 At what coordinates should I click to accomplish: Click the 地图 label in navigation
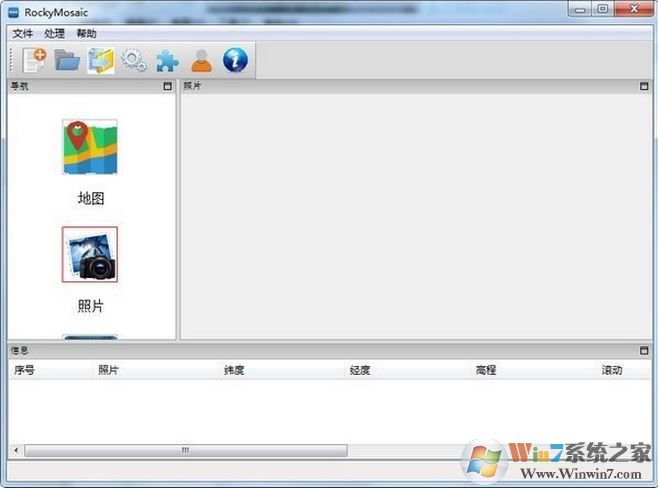[x=91, y=198]
